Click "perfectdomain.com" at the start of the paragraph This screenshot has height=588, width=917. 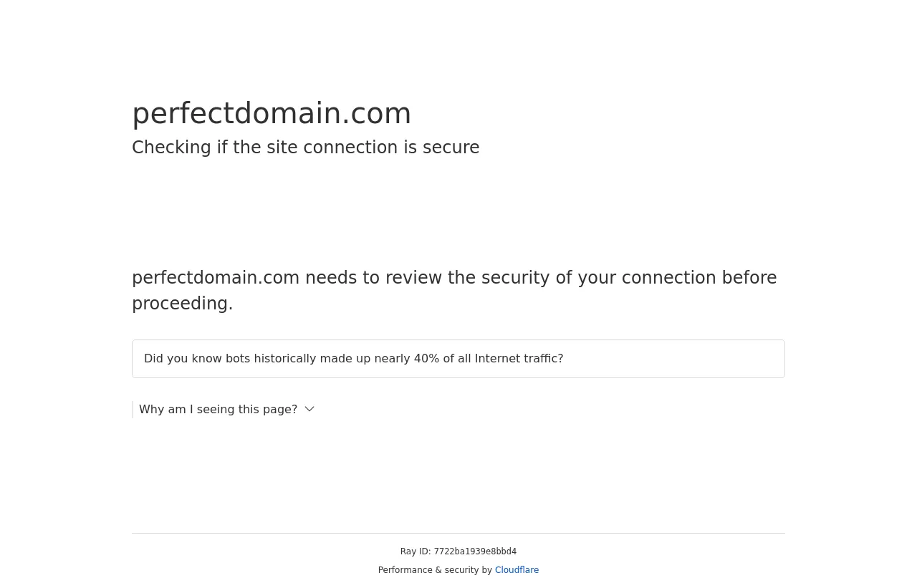point(216,278)
